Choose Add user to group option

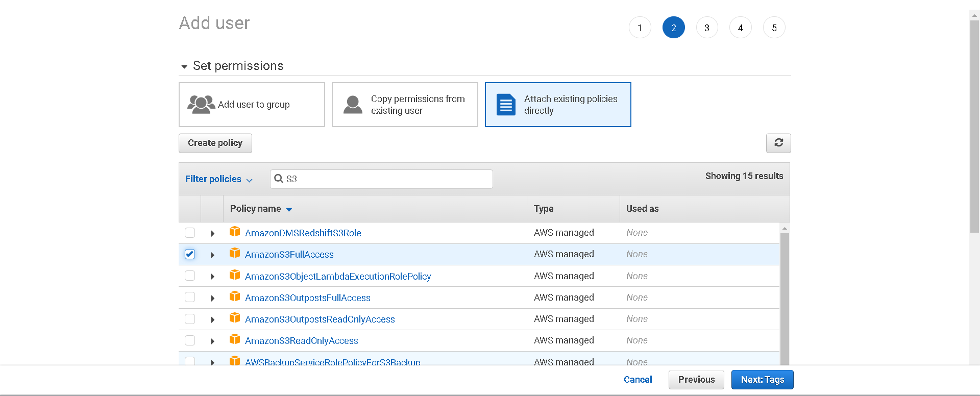coord(252,105)
